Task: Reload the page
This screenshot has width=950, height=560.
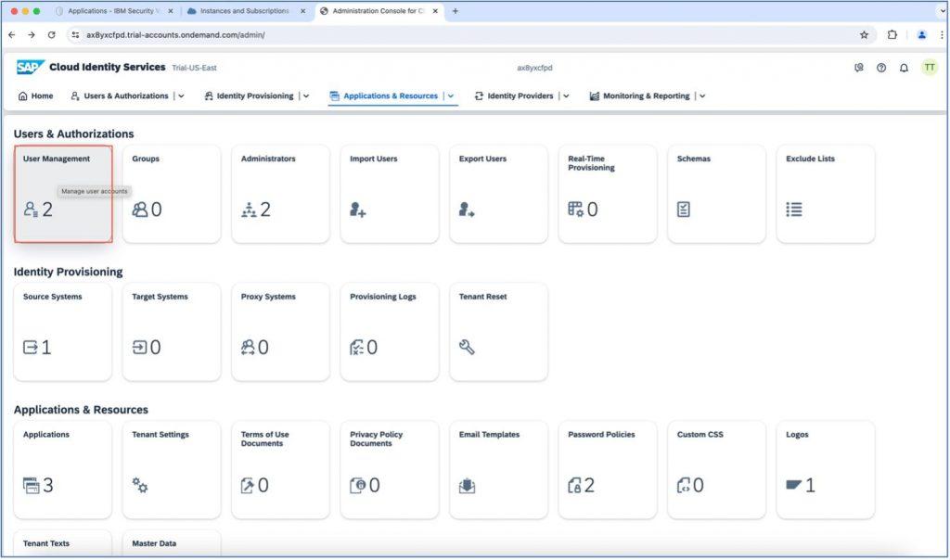Action: (x=52, y=35)
